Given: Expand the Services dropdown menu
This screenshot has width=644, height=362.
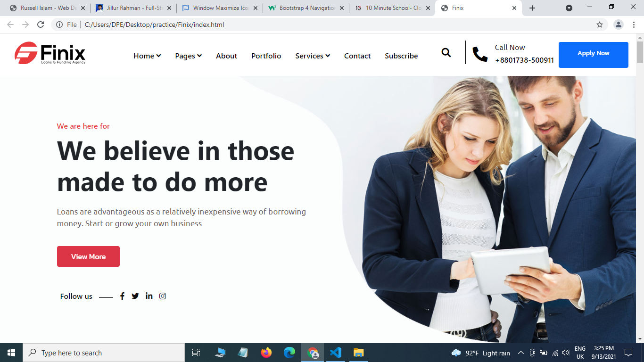Looking at the screenshot, I should (313, 56).
